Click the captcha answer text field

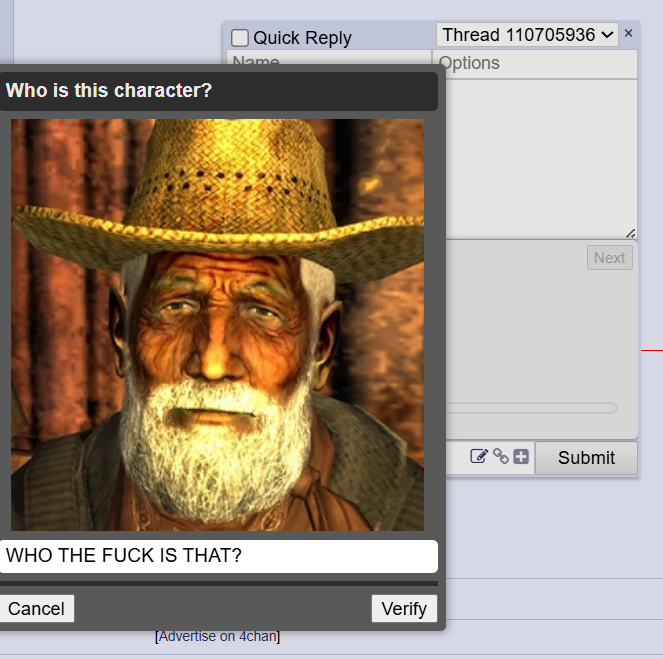tap(219, 556)
